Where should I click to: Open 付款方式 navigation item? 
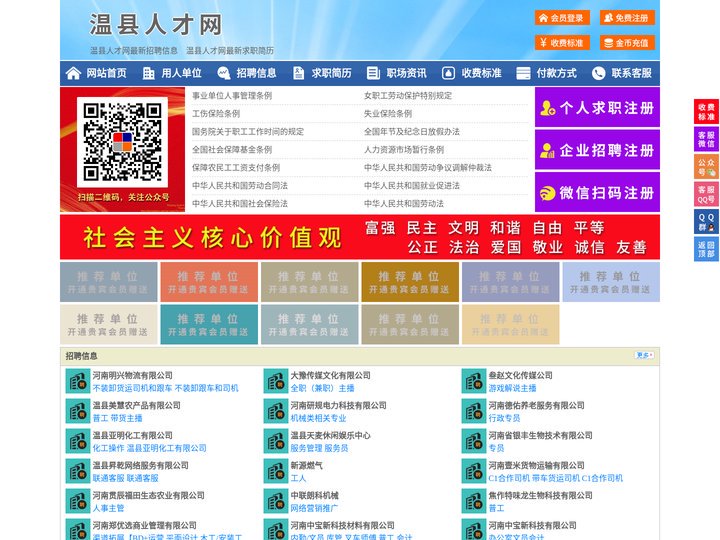[556, 73]
